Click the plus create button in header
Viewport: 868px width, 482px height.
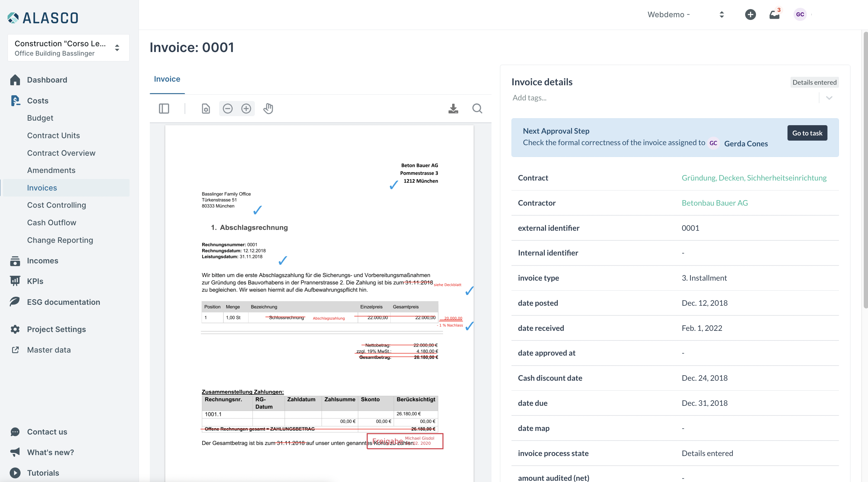pyautogui.click(x=750, y=15)
